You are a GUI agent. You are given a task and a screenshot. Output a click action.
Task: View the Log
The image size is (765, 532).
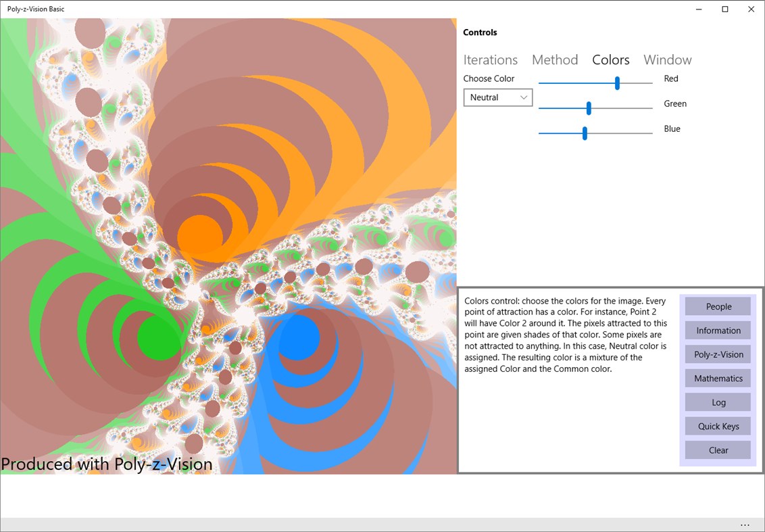point(718,402)
